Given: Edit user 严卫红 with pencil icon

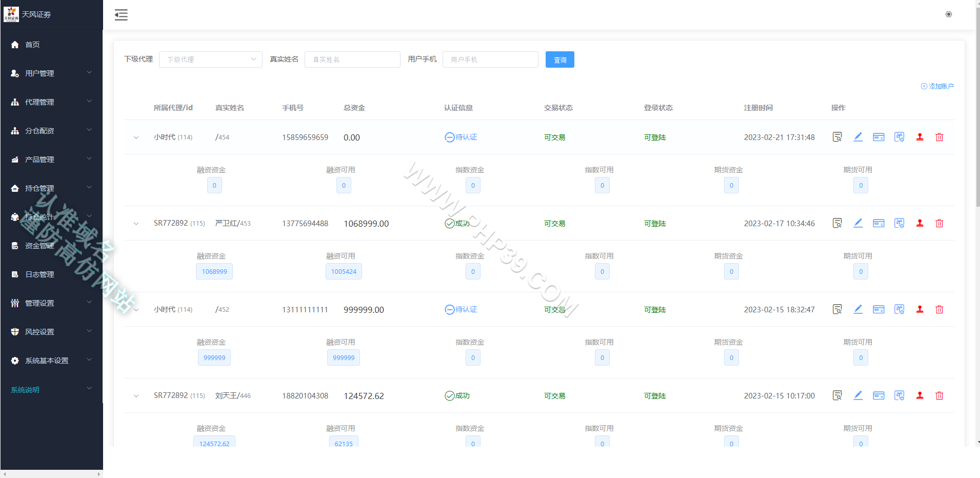Looking at the screenshot, I should (858, 223).
